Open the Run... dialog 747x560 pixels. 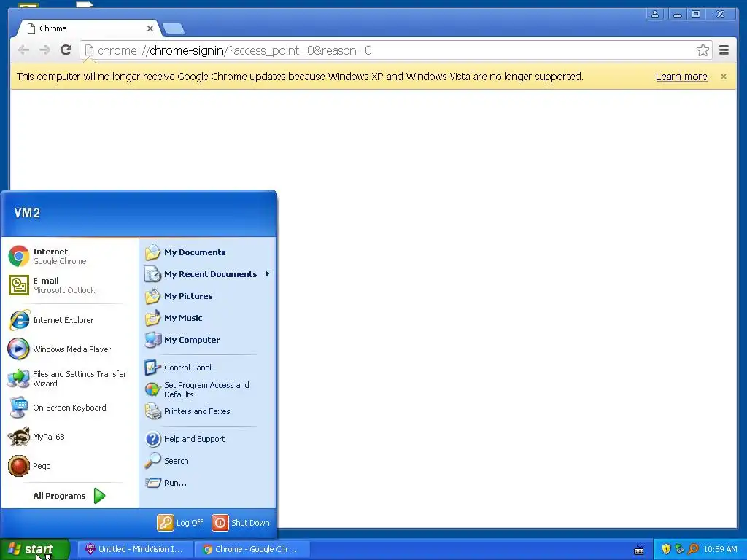tap(208, 483)
